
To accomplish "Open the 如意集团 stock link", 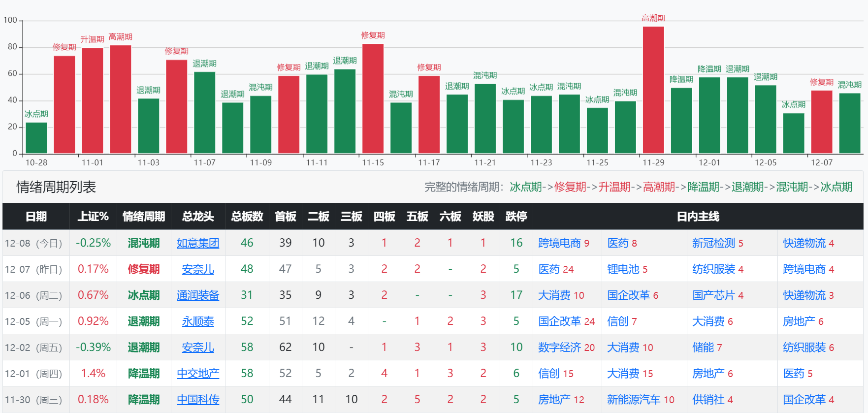I will click(198, 243).
